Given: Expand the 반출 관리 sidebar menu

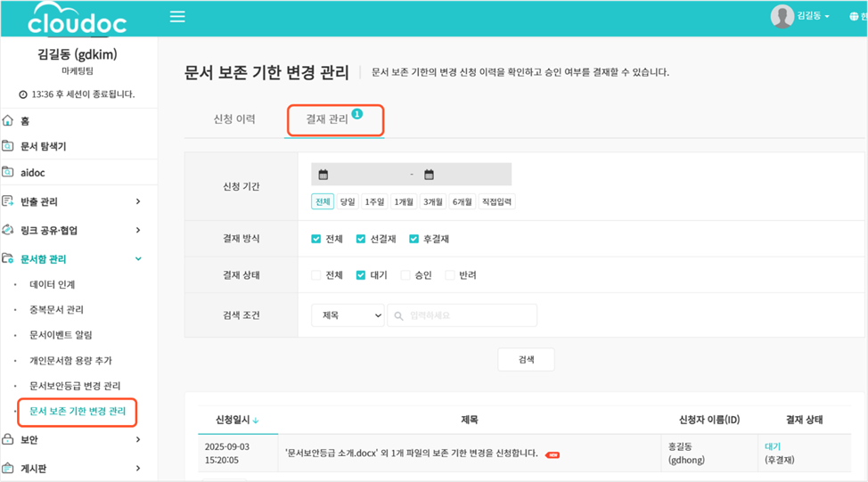Looking at the screenshot, I should [x=137, y=202].
